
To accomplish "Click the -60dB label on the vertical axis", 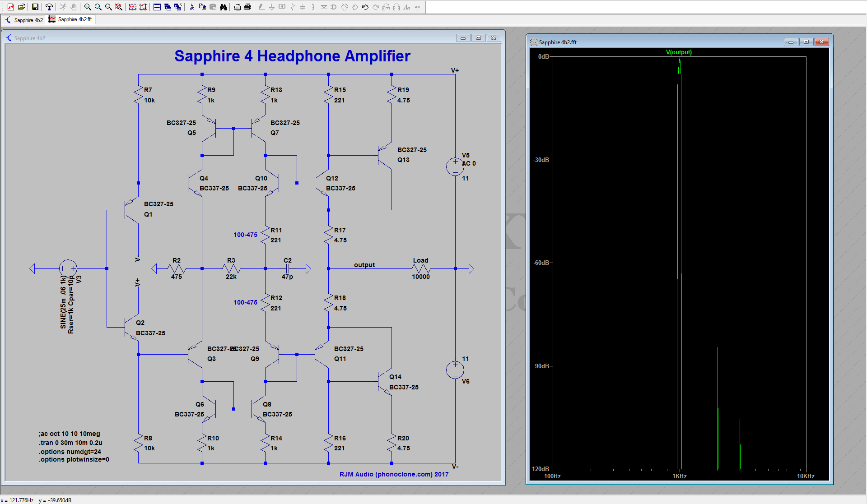I will pos(542,263).
